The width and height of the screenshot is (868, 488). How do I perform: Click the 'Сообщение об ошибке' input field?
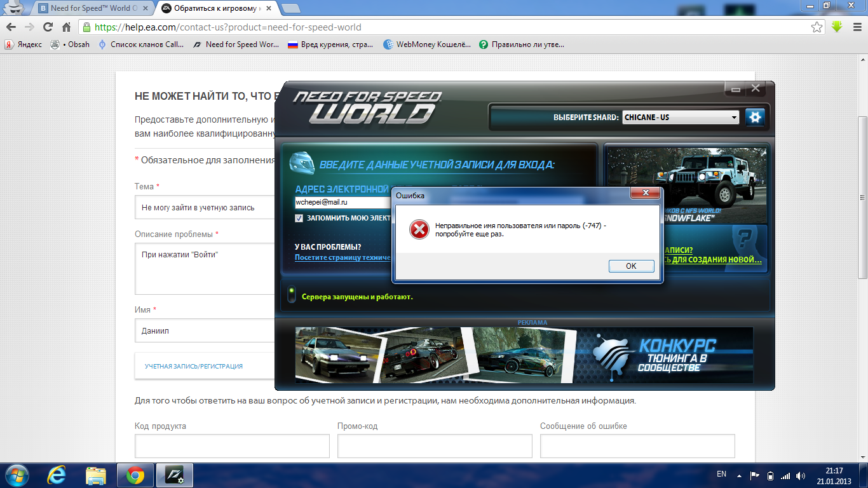tap(637, 446)
